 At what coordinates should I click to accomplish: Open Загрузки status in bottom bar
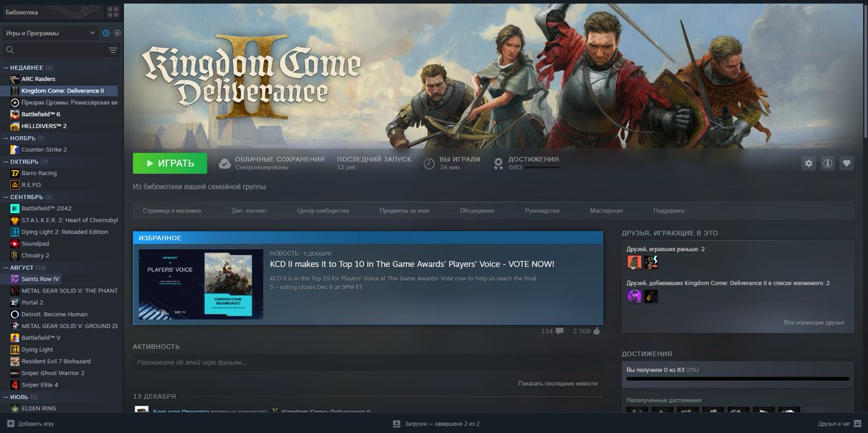[x=436, y=424]
